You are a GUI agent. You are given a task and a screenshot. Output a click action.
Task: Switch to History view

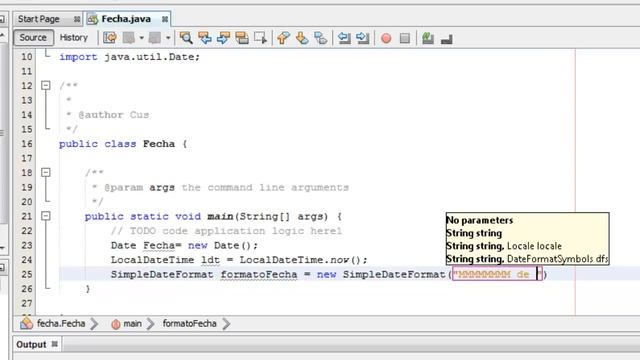tap(74, 38)
